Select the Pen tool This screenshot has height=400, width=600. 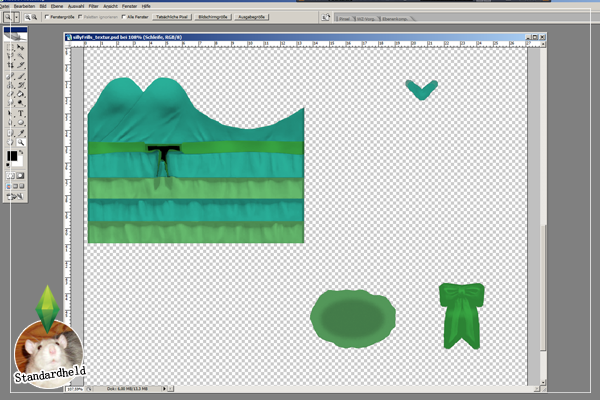click(10, 122)
